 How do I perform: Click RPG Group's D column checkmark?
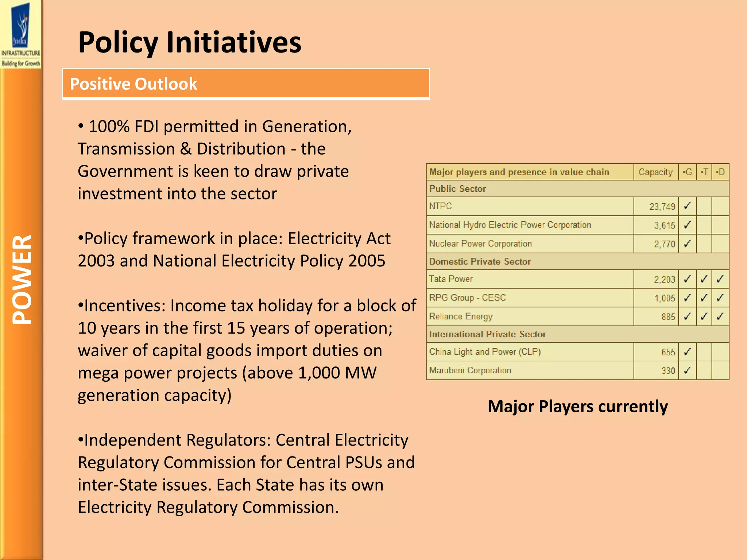[x=720, y=297]
